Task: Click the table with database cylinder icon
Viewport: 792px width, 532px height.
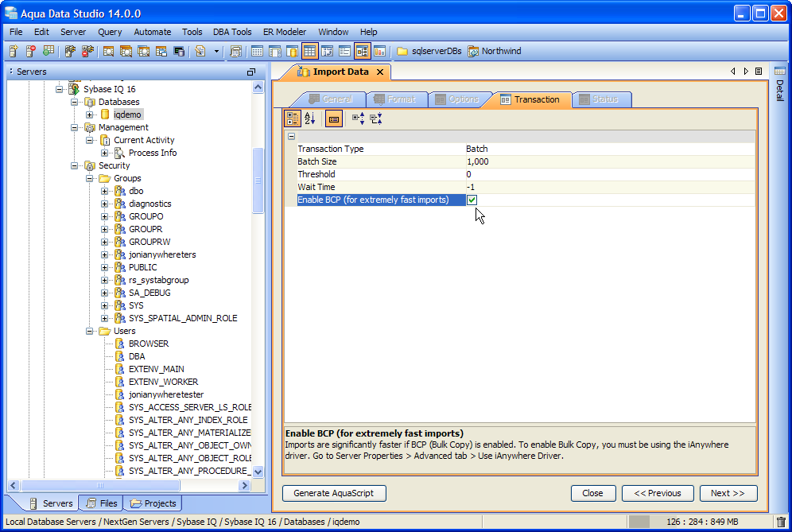Action: (x=292, y=51)
